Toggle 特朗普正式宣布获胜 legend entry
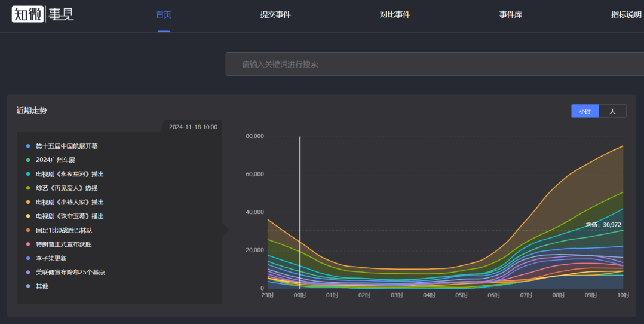This screenshot has height=324, width=644. pyautogui.click(x=63, y=244)
